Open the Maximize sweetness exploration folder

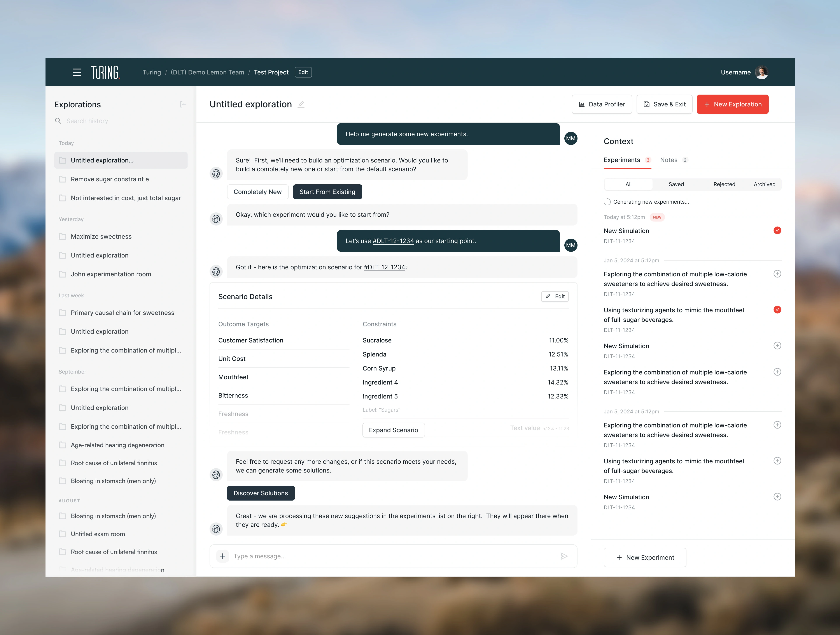(101, 236)
